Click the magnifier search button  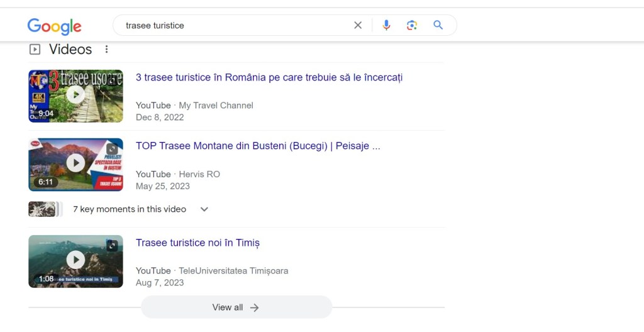438,25
